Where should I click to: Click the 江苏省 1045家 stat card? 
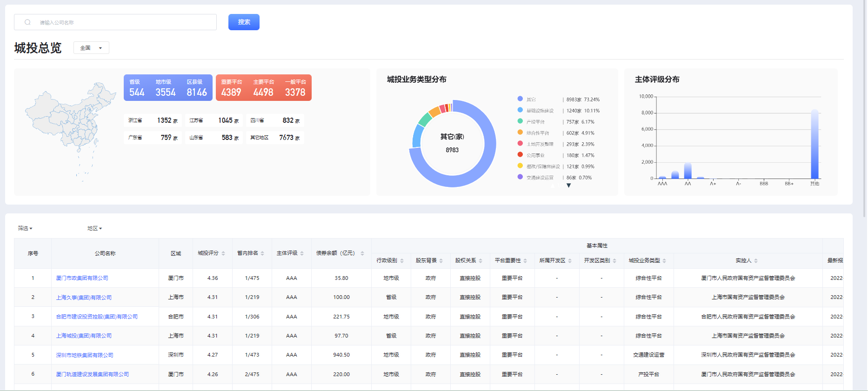pos(214,120)
